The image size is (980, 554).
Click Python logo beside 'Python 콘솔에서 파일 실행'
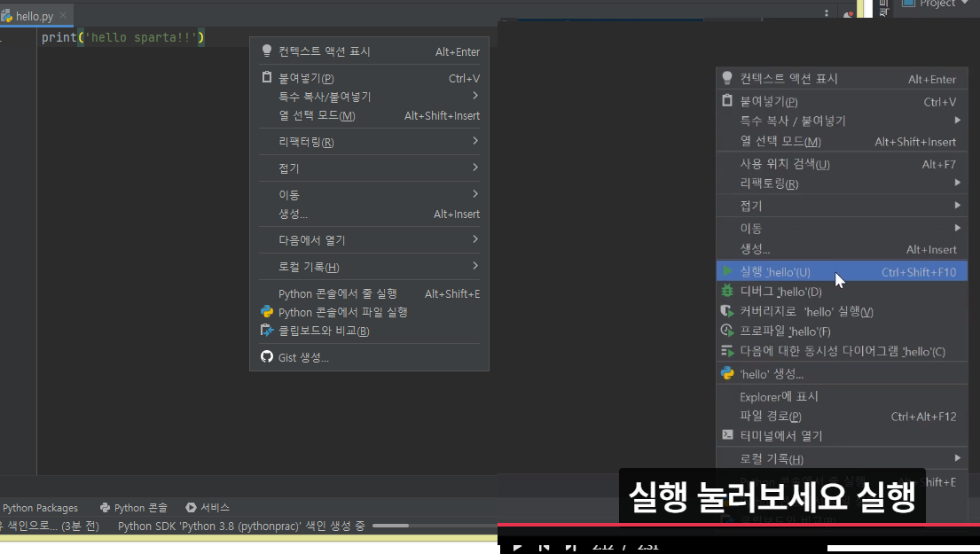267,312
